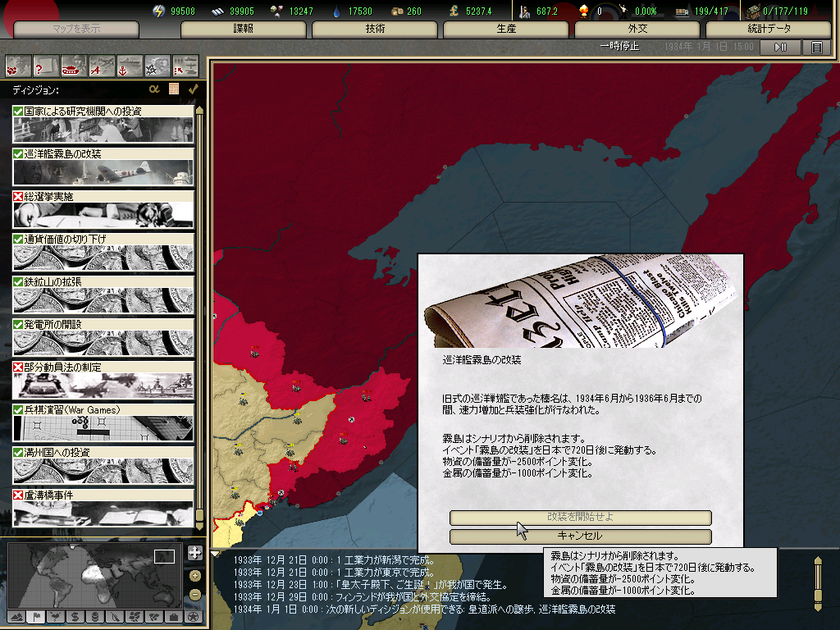
Task: Click the industrial capacity factory icon
Action: pyautogui.click(x=754, y=11)
